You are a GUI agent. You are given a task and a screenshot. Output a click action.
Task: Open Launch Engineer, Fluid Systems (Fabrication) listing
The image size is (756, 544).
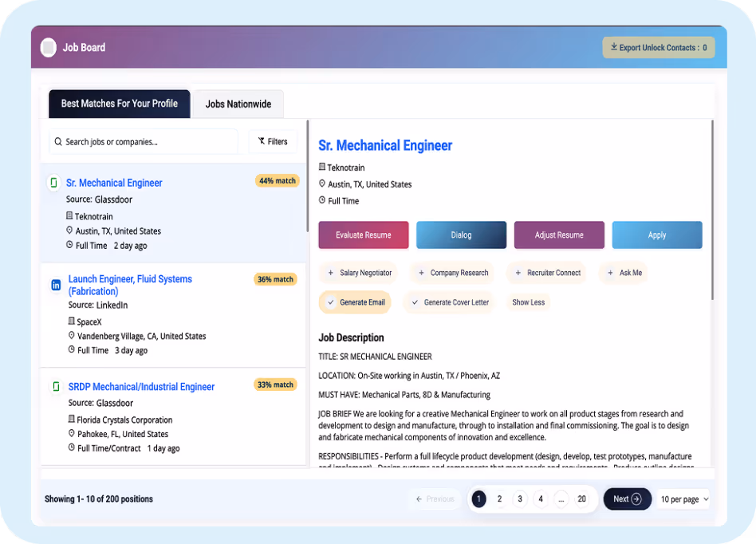coord(130,285)
